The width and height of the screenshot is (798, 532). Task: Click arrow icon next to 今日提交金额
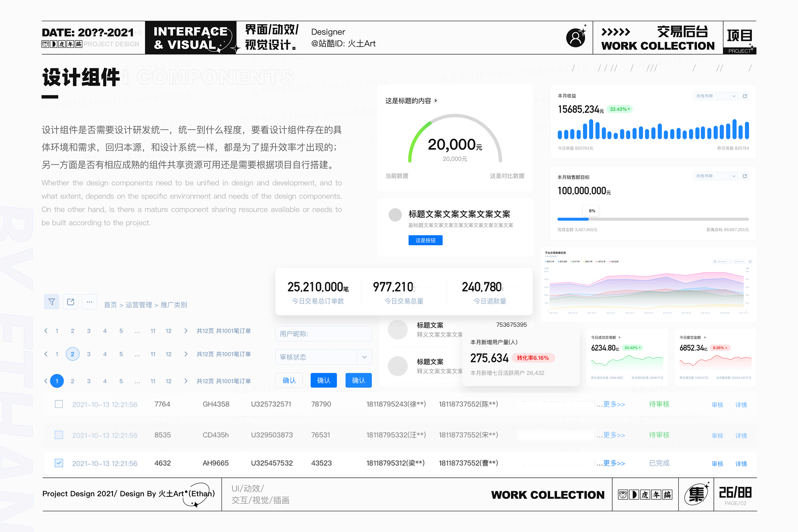pyautogui.click(x=705, y=337)
